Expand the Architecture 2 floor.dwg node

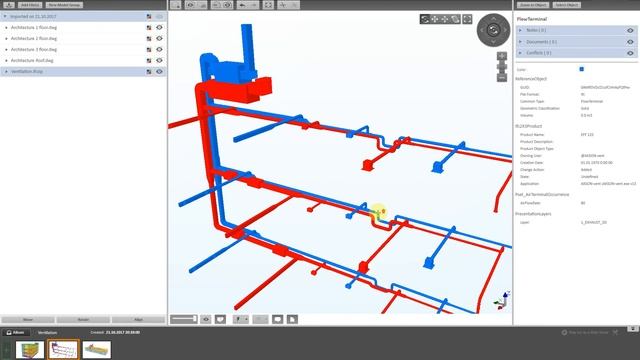(6, 38)
